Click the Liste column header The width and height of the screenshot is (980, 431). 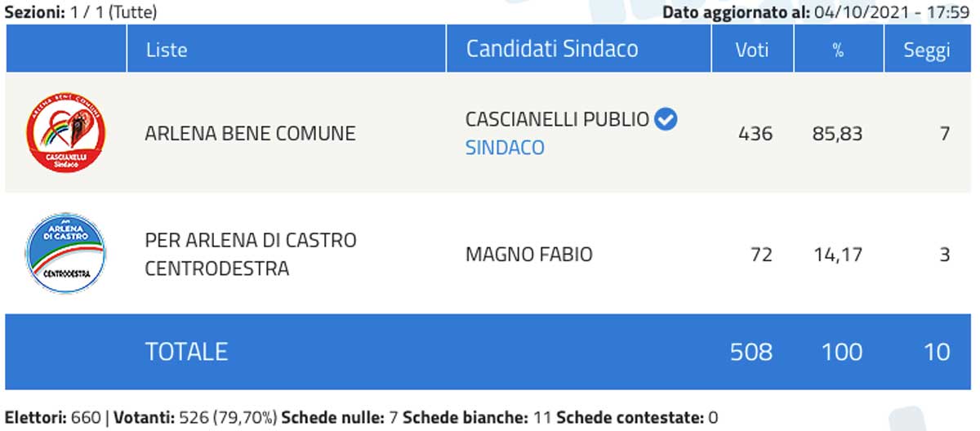pos(167,50)
